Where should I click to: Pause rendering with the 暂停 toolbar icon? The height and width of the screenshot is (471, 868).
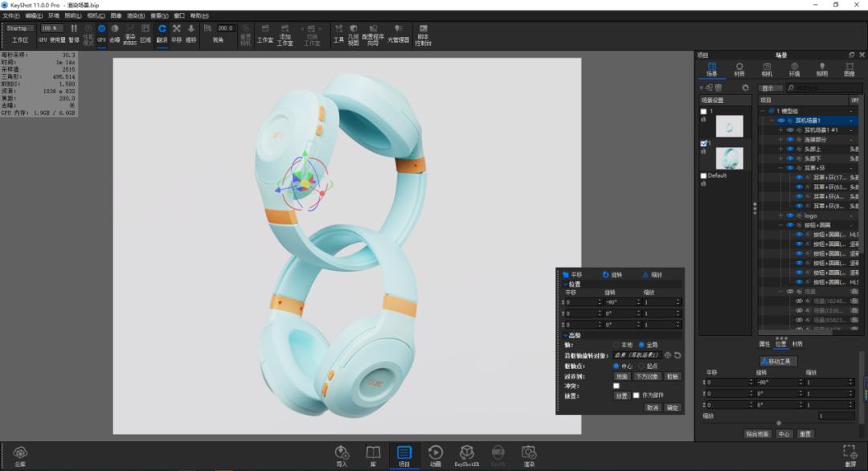point(74,33)
